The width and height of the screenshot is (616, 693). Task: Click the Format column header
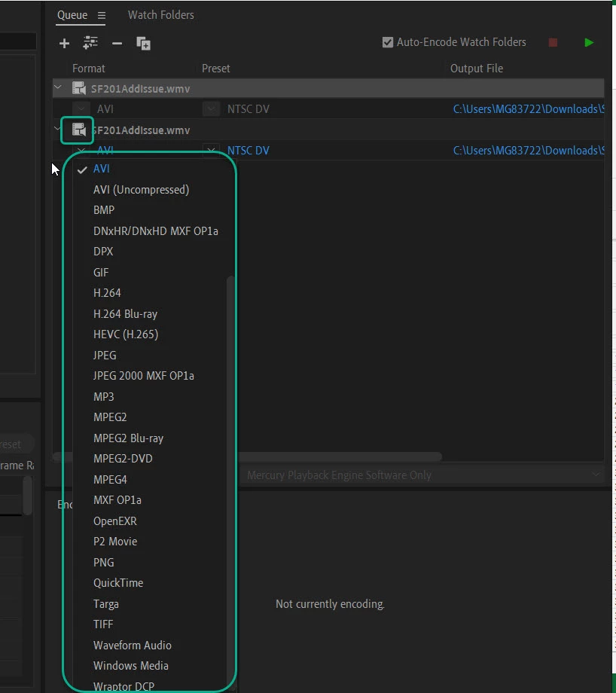click(x=88, y=69)
